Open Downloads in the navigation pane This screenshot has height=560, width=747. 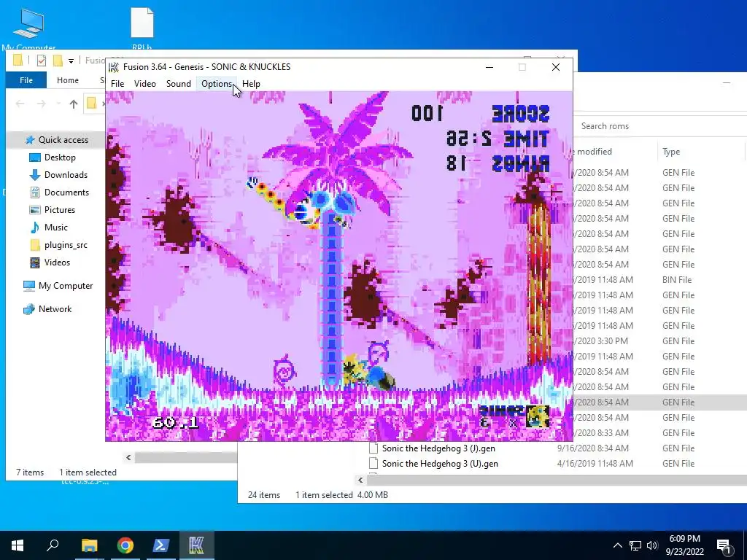[66, 175]
